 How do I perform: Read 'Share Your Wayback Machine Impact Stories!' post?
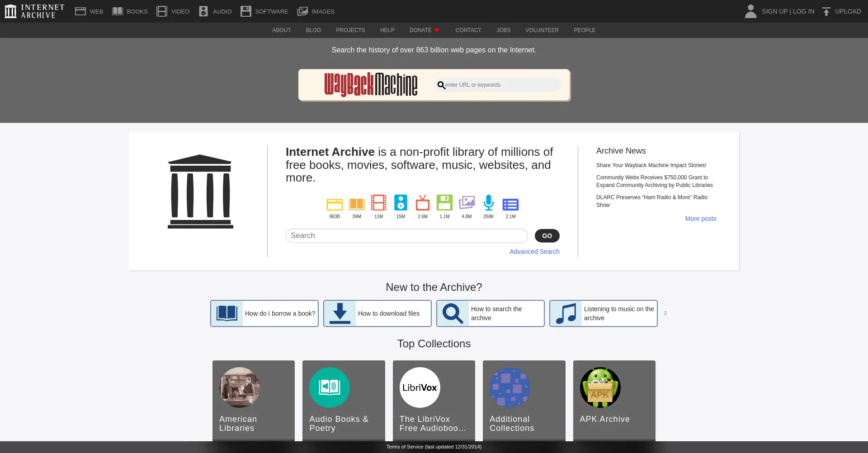coord(651,165)
